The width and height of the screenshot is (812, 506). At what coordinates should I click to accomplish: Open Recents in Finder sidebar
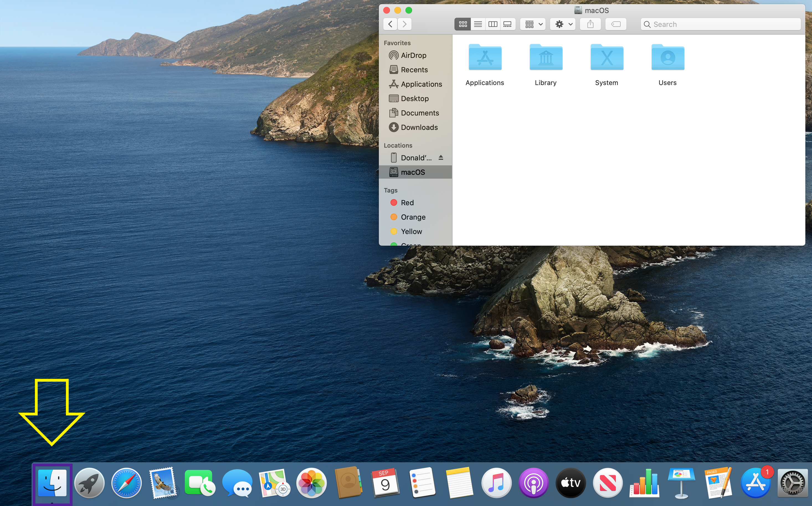tap(415, 70)
